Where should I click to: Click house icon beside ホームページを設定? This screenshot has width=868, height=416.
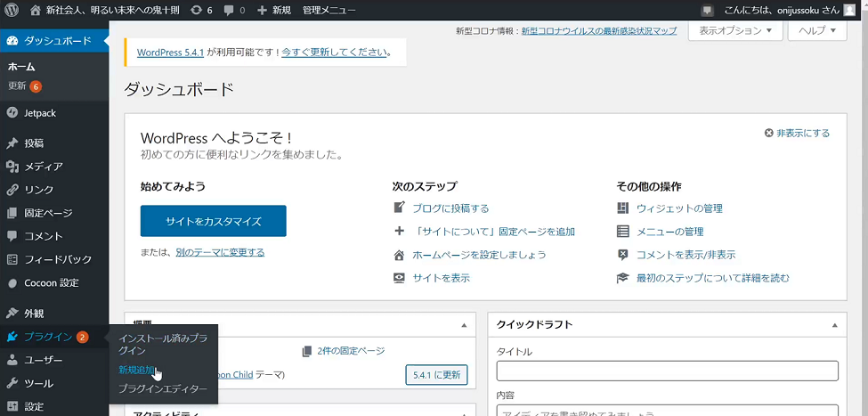399,255
